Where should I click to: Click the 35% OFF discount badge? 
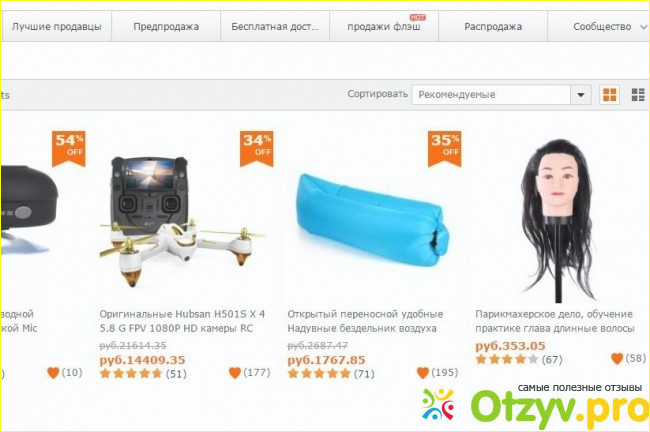(x=444, y=149)
